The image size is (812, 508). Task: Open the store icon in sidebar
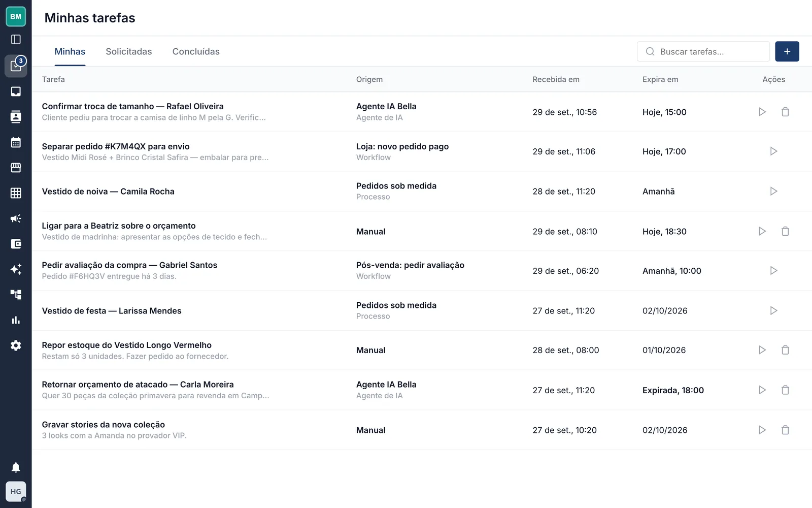pos(16,168)
